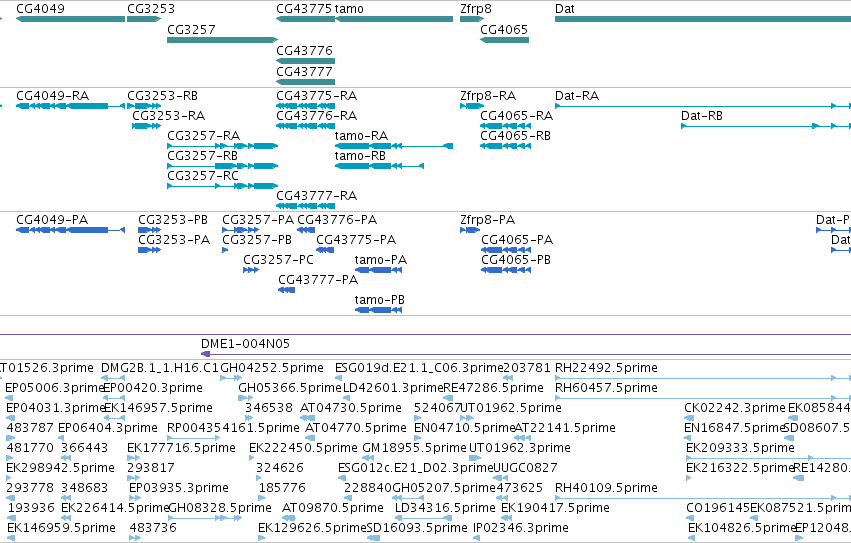Open transcript CG4049-RA

click(x=53, y=96)
